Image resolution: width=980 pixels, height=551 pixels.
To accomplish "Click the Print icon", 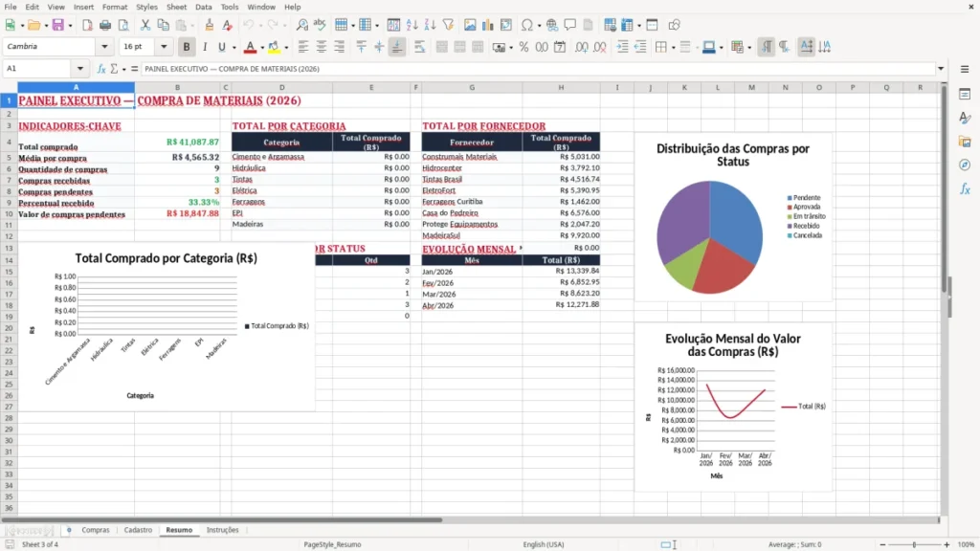I will tap(105, 25).
